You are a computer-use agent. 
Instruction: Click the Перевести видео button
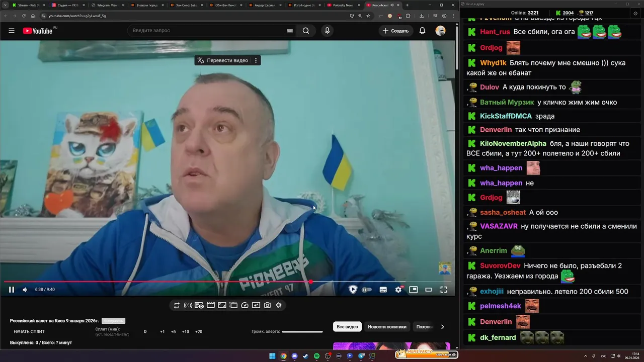222,60
